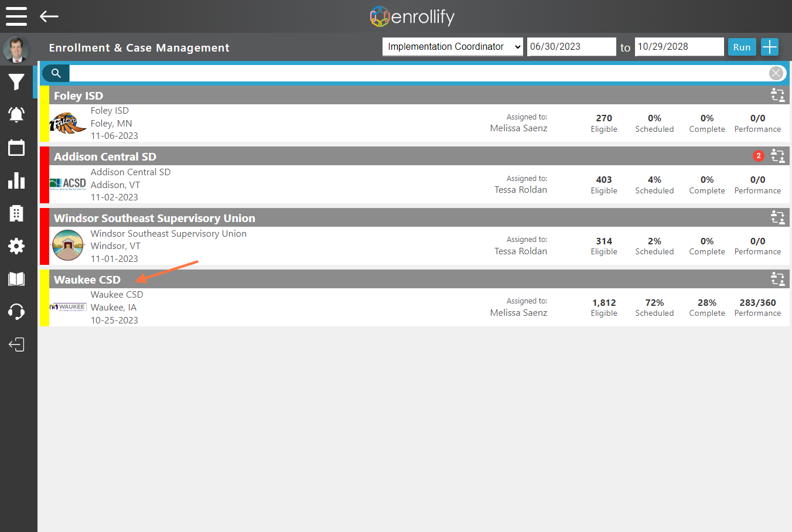Click the Foley ISD reassign icon
Image resolution: width=792 pixels, height=532 pixels.
[x=778, y=95]
